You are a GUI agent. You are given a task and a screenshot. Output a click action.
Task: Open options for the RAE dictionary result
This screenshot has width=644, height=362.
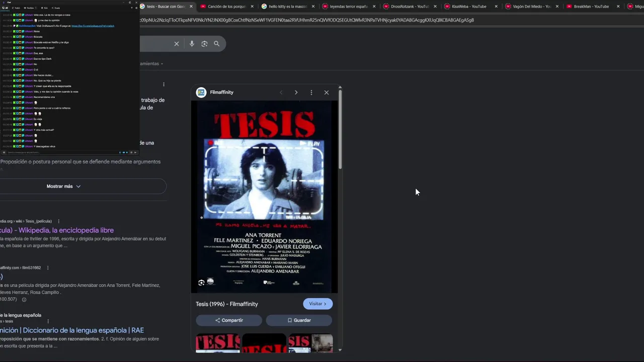click(48, 321)
